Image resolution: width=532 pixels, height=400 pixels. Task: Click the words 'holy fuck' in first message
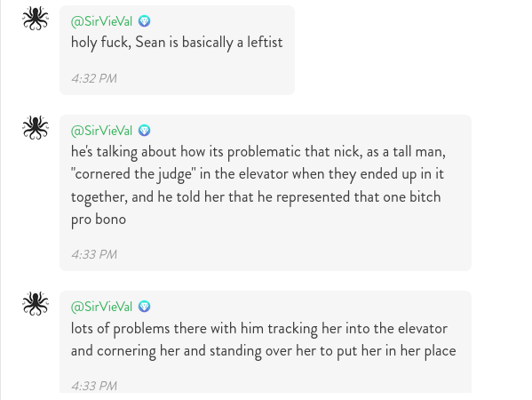[x=101, y=43]
